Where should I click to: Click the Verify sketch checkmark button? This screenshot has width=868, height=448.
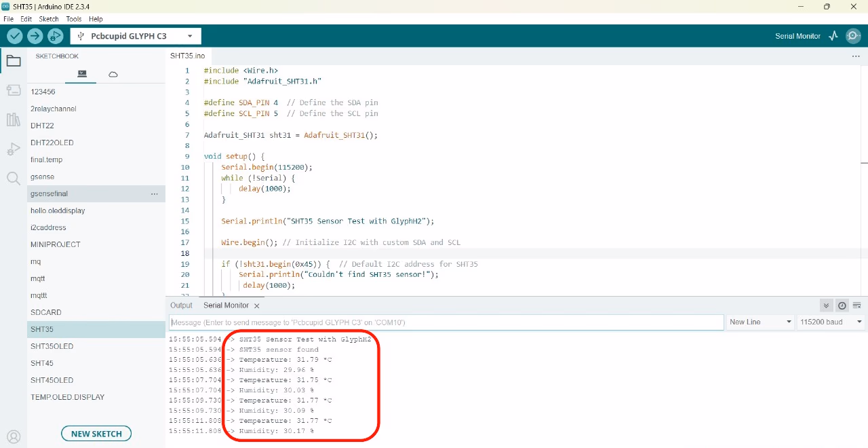(15, 36)
